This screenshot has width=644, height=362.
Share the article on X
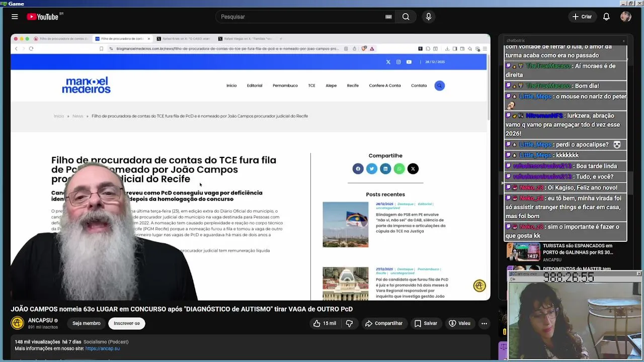pos(413,169)
